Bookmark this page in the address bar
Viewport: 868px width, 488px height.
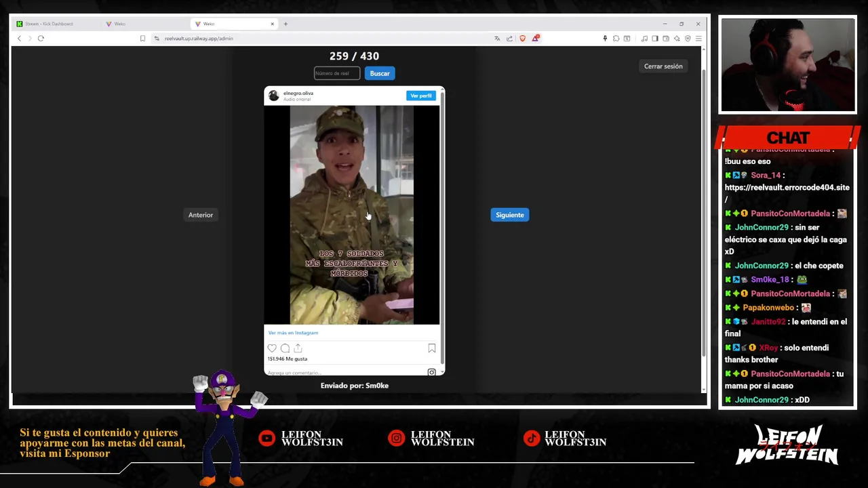142,39
